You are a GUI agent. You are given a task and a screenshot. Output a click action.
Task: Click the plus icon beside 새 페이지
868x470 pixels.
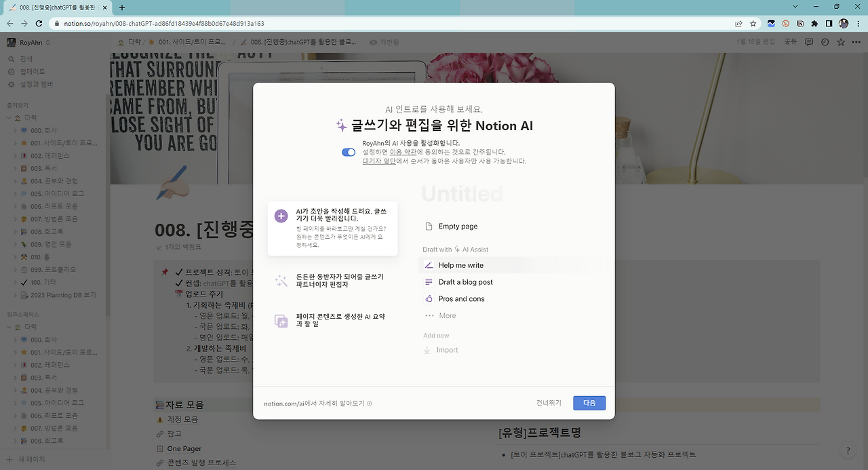coord(10,459)
